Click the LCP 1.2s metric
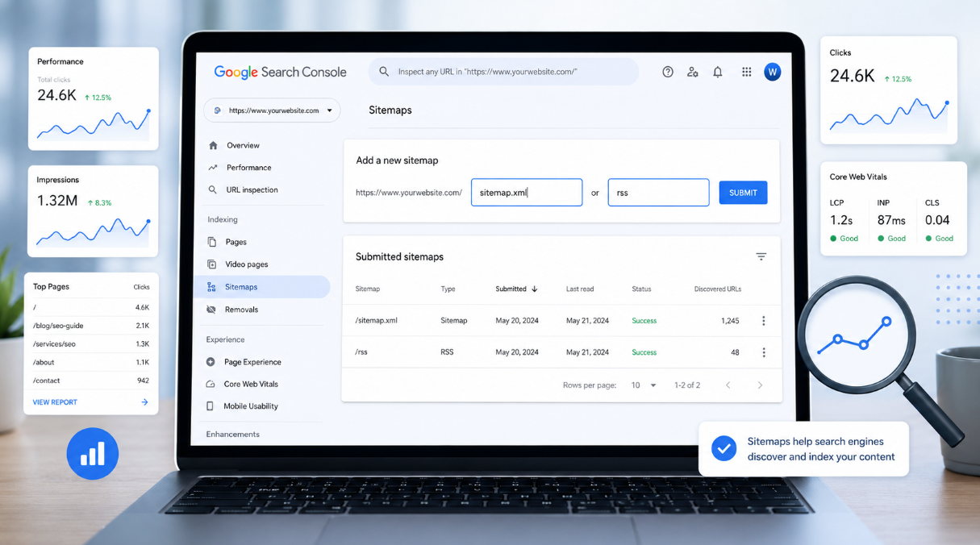 pyautogui.click(x=844, y=220)
